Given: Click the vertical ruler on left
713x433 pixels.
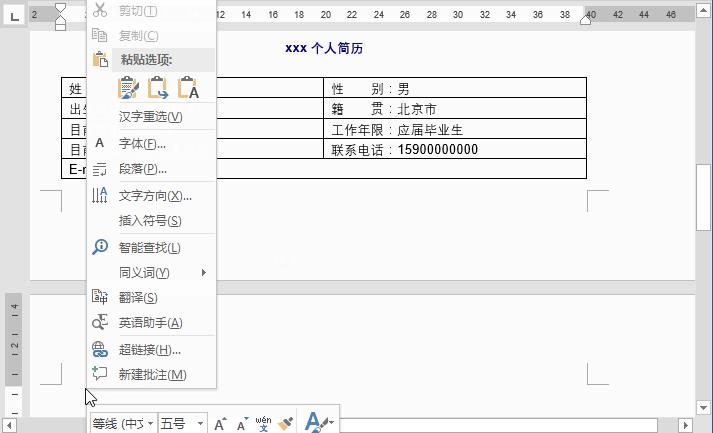Looking at the screenshot, I should [x=14, y=355].
